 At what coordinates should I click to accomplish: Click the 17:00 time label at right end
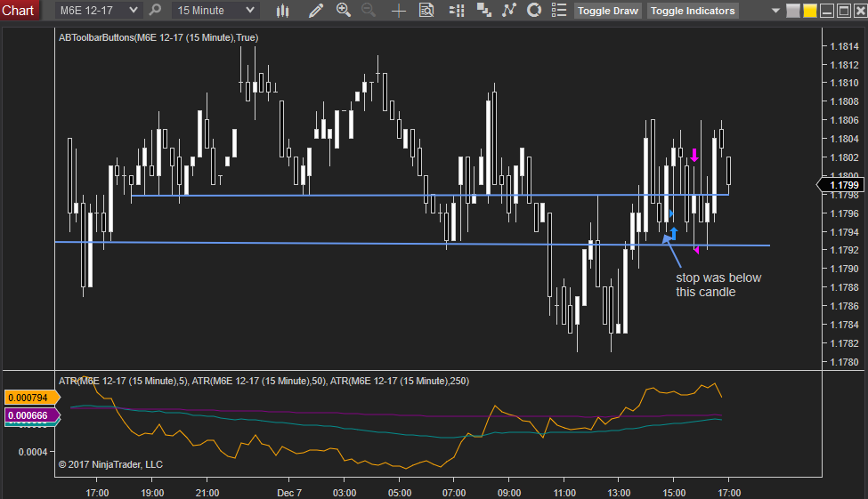(x=728, y=493)
